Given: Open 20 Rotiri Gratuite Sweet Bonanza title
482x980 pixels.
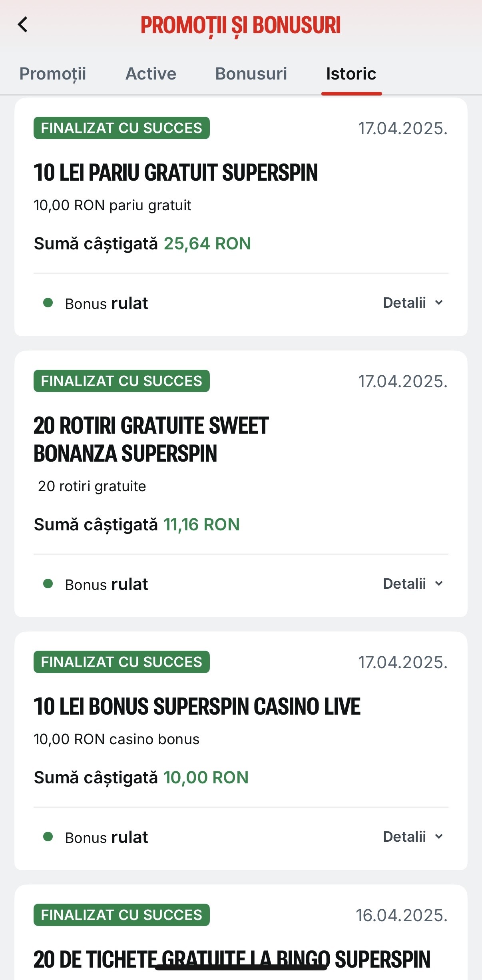Looking at the screenshot, I should point(151,439).
